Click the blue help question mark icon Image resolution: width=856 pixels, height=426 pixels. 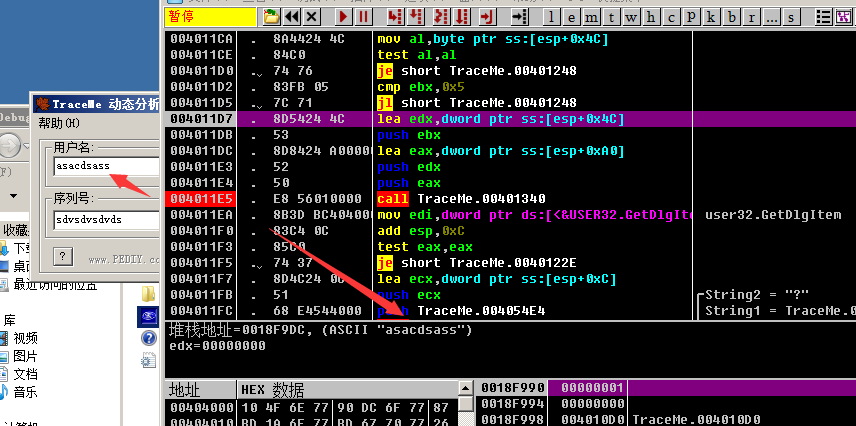(148, 338)
